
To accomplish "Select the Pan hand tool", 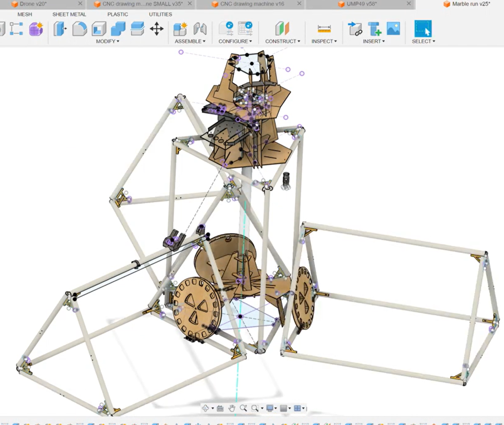I will (232, 408).
